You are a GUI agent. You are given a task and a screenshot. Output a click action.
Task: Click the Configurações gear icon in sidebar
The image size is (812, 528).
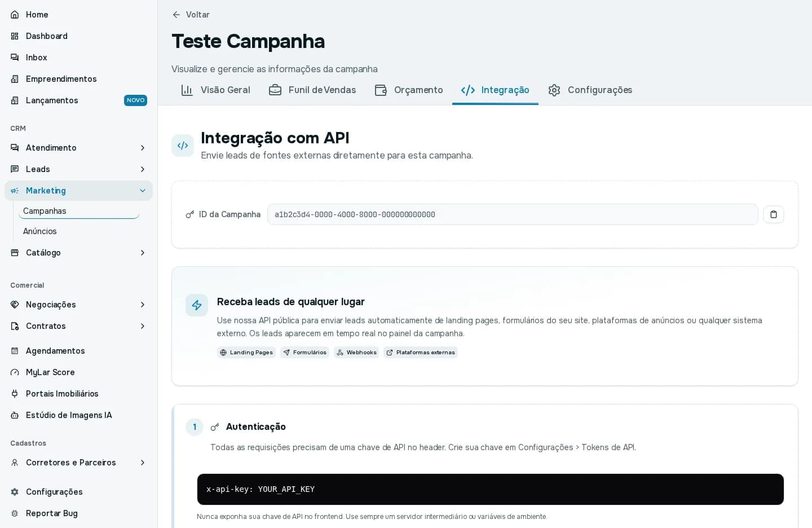(15, 492)
